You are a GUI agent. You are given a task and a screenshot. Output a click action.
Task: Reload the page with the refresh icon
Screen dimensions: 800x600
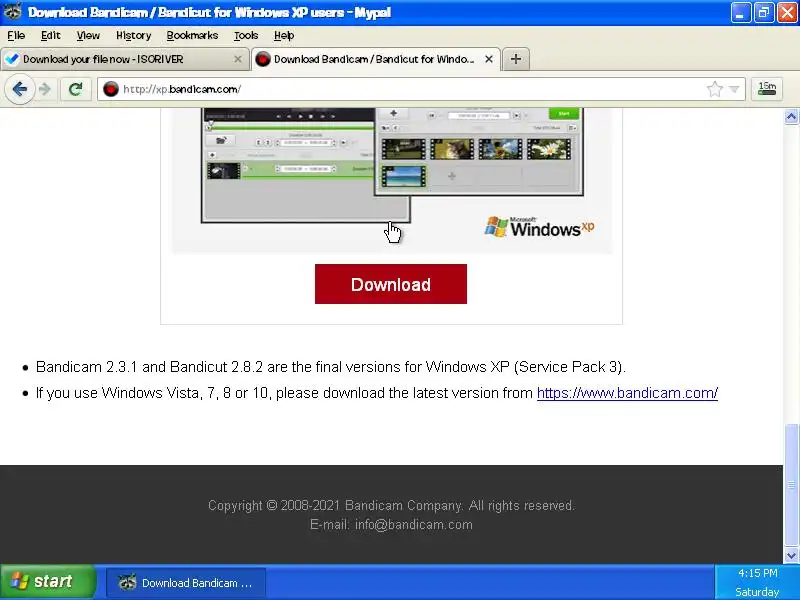click(76, 89)
